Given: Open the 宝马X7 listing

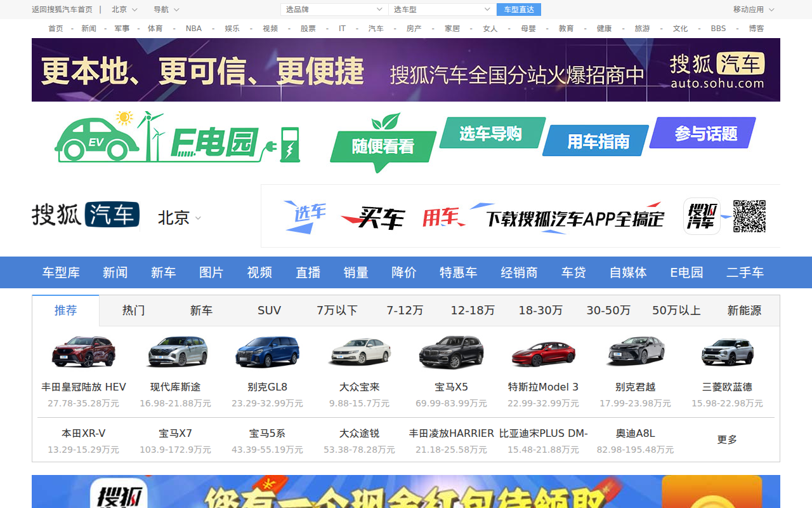Looking at the screenshot, I should (x=175, y=434).
